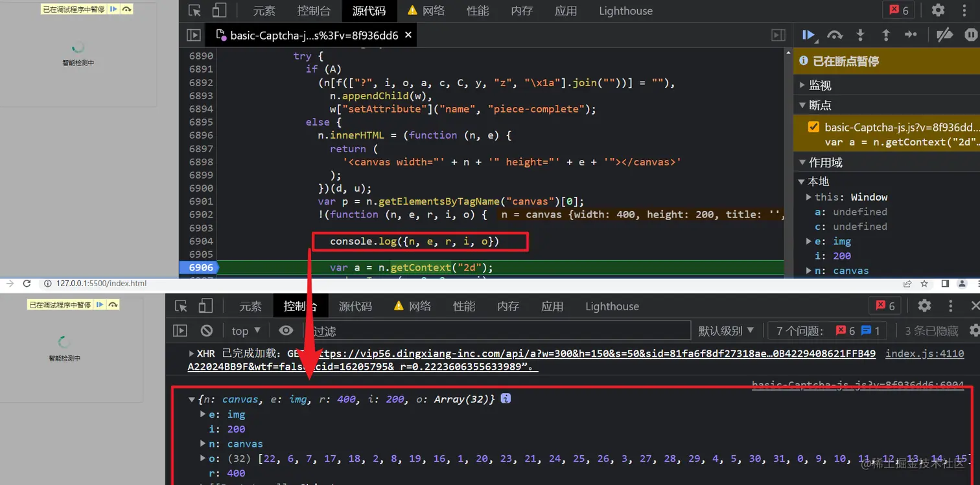Screen dimensions: 980x485
Task: Open 性能 tab in upper DevTools
Action: pyautogui.click(x=478, y=11)
